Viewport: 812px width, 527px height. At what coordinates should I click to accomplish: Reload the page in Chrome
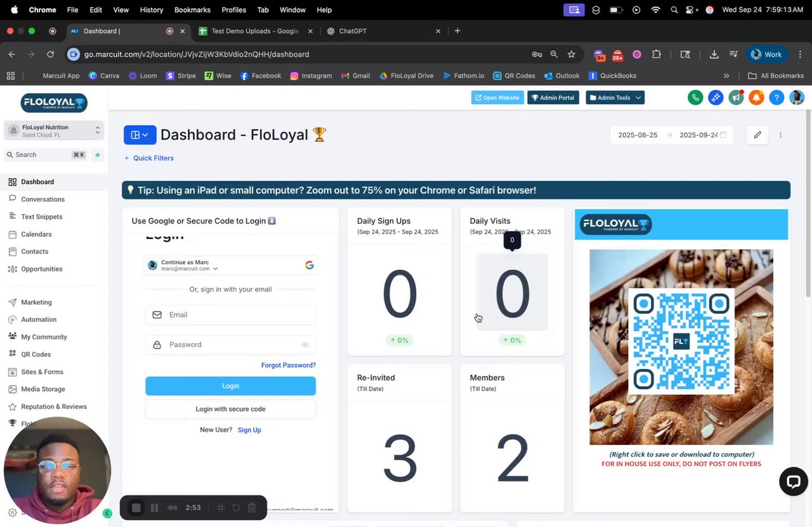pyautogui.click(x=50, y=55)
